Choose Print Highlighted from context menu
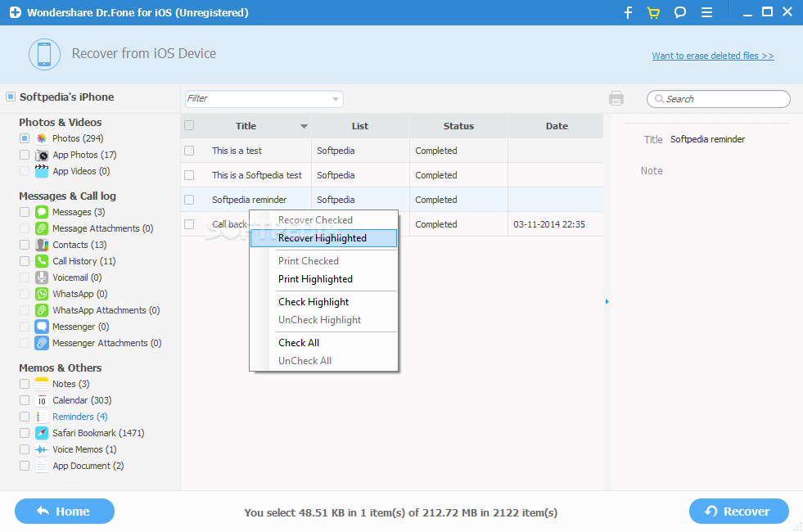Screen dimensions: 803x532 (x=323, y=279)
